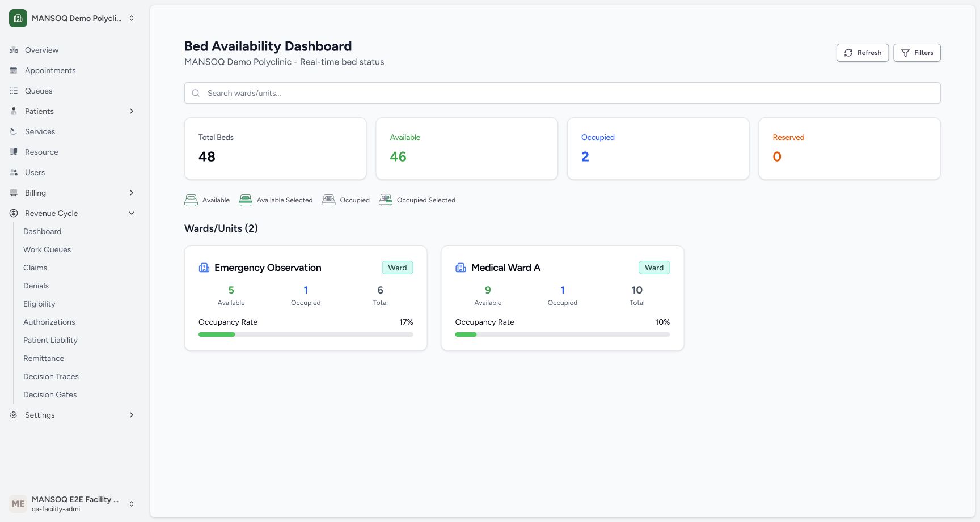This screenshot has width=980, height=522.
Task: Open Revenue Cycle Dashboard item
Action: 43,231
